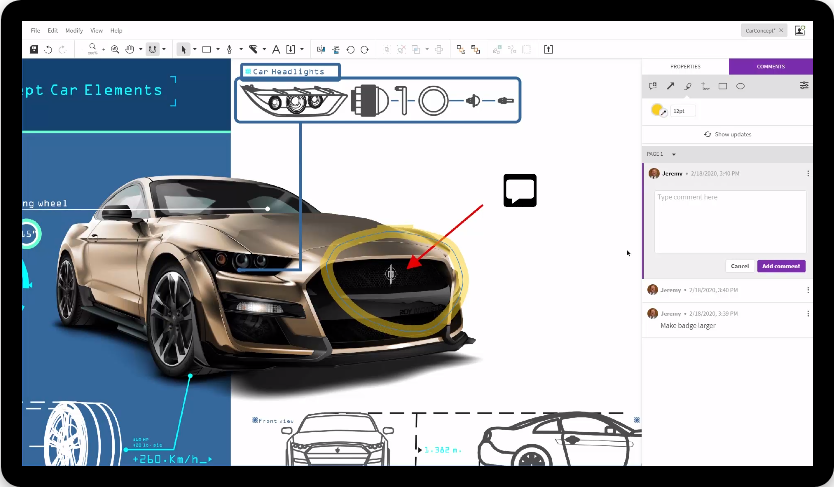
Task: Choose the Text tool in toolbar
Action: tap(276, 49)
